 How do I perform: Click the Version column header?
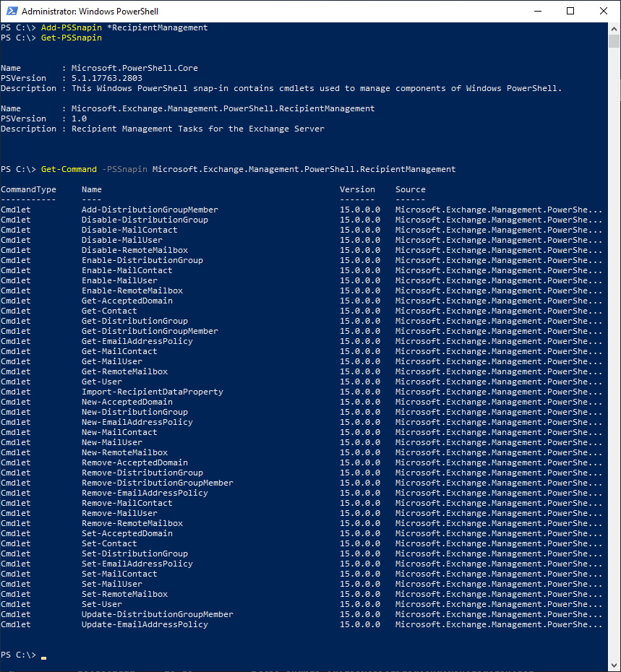point(357,189)
